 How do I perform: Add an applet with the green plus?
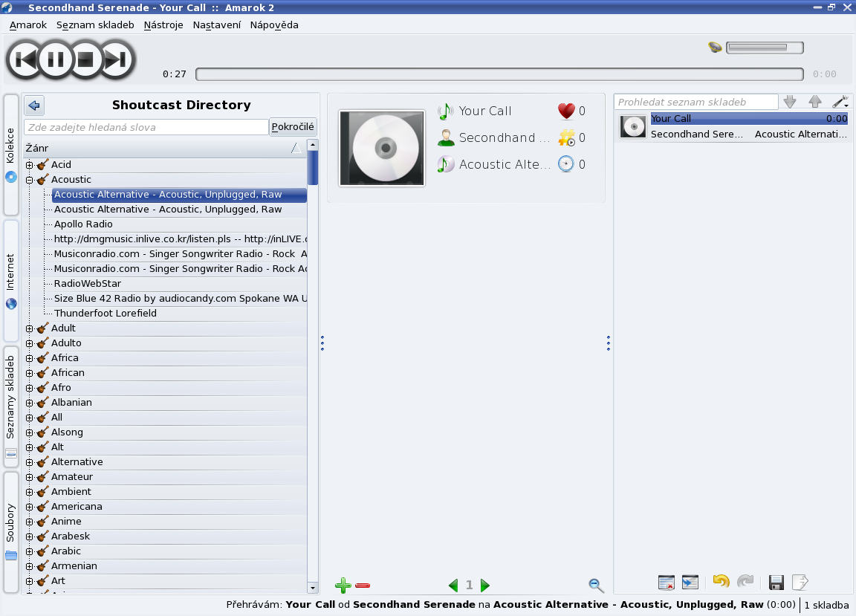tap(343, 586)
